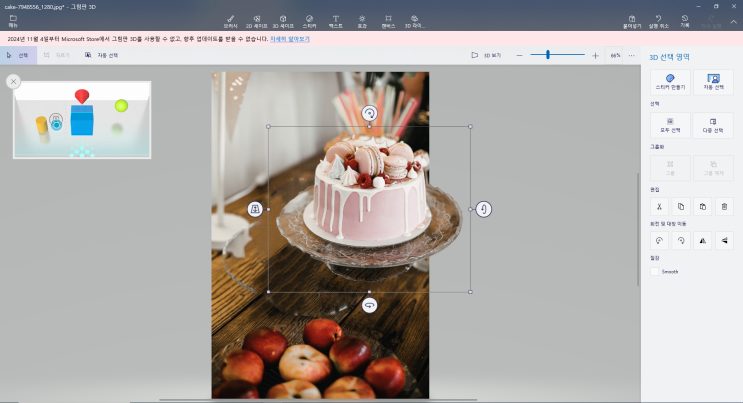Enable the Smooth checkbox
Viewport: 743px width, 403px height.
(x=655, y=271)
